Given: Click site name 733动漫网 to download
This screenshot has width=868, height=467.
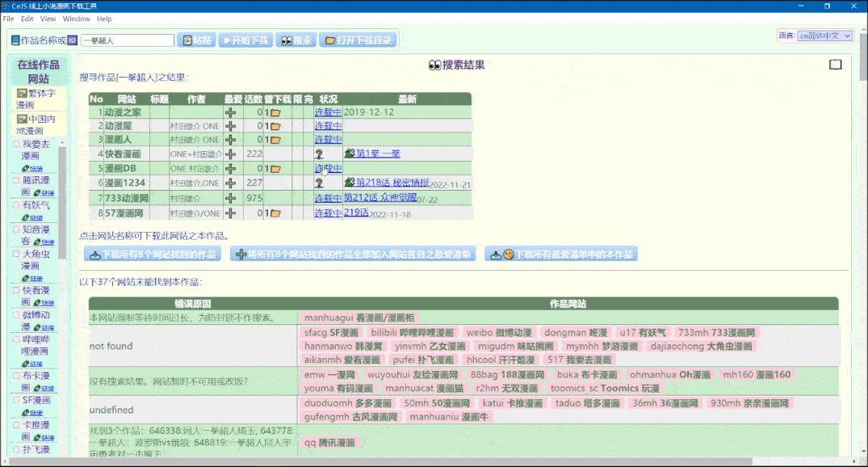Looking at the screenshot, I should pyautogui.click(x=126, y=198).
